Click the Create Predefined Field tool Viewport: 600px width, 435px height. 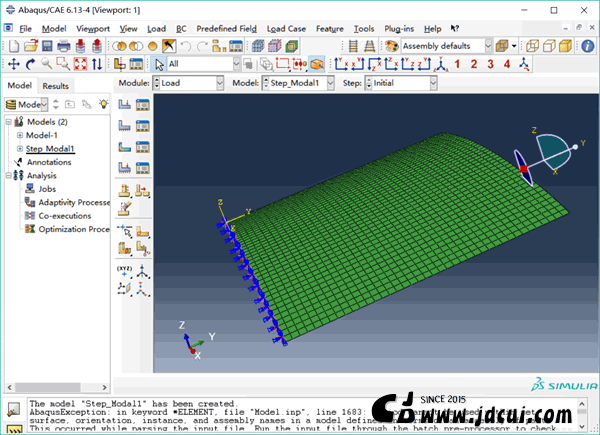click(124, 147)
